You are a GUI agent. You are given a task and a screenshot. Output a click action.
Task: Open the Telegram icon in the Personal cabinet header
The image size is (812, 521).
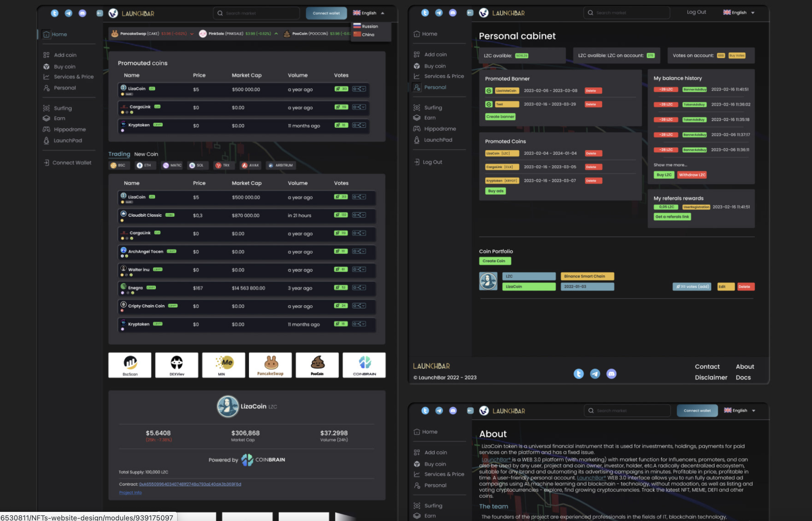[439, 12]
